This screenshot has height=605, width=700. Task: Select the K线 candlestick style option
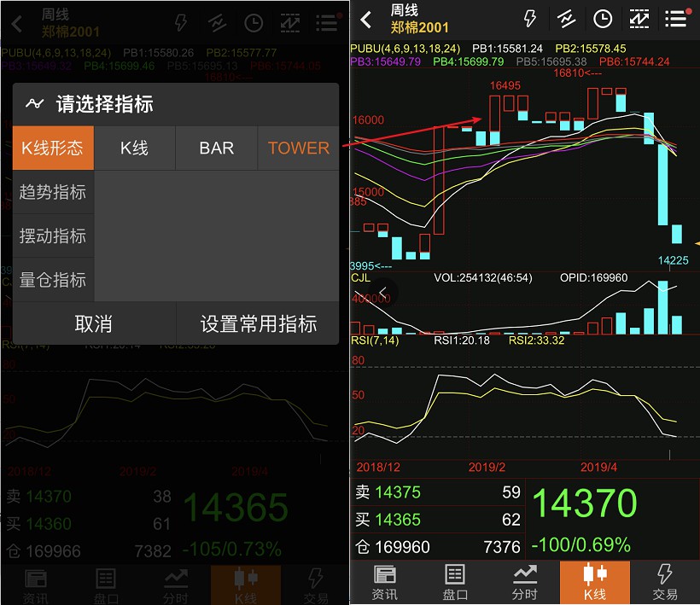tap(134, 148)
